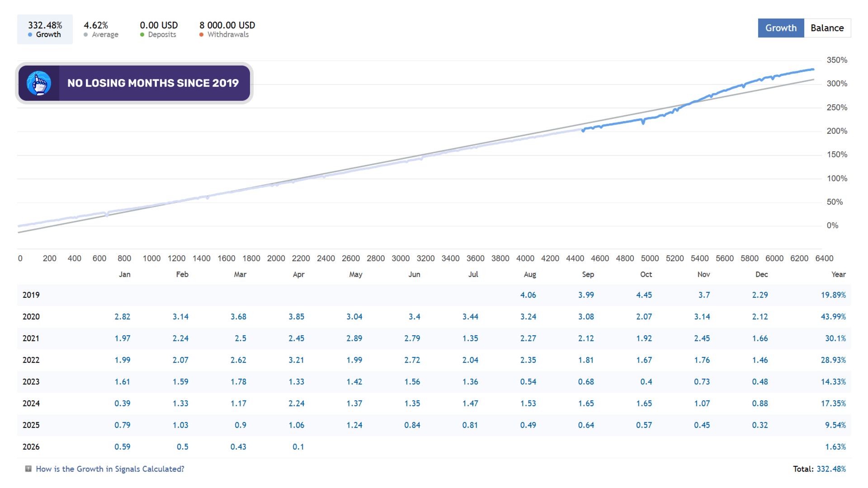
Task: Click the Dec column header
Action: pyautogui.click(x=761, y=274)
